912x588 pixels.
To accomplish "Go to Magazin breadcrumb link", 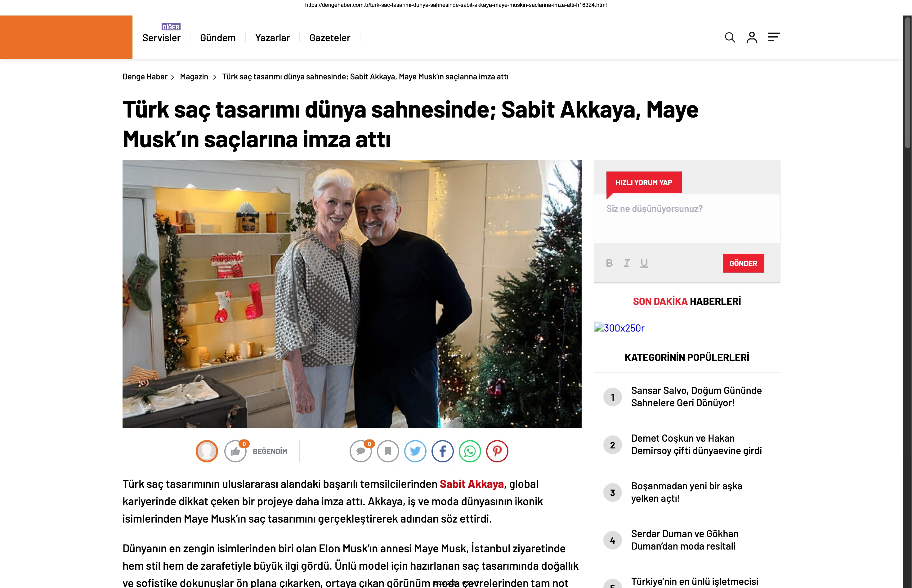I will [194, 77].
